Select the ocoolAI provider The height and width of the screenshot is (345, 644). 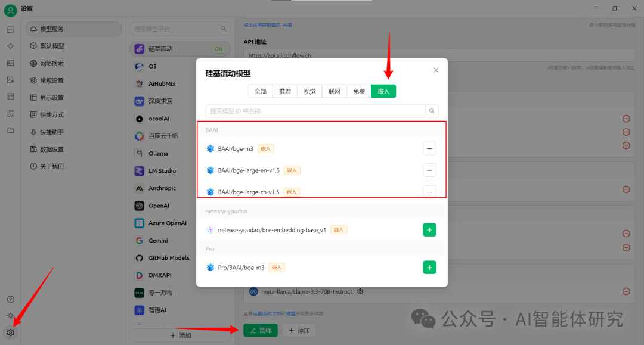tap(180, 119)
